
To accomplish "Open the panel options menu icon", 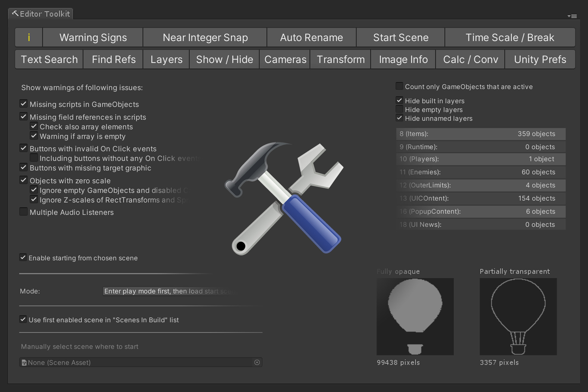I will pos(572,16).
